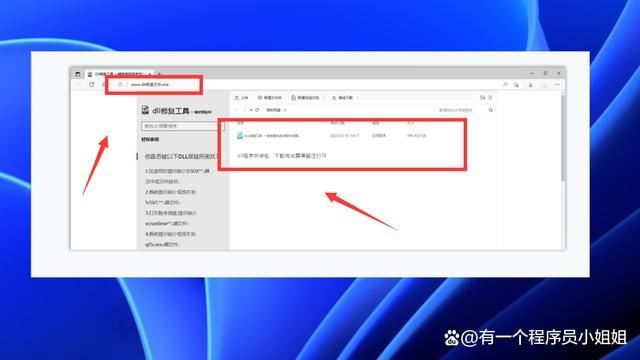Viewport: 640px width, 360px height.
Task: Click the page vertical scrollbar
Action: (x=564, y=137)
